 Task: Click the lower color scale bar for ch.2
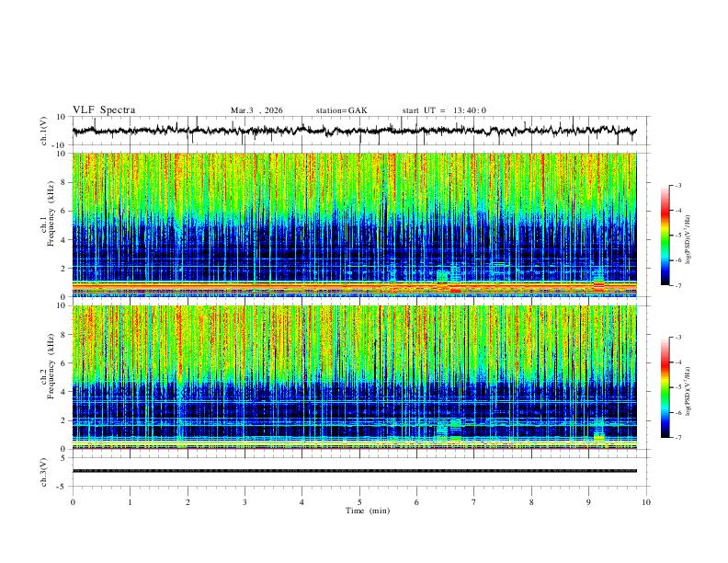tap(665, 387)
